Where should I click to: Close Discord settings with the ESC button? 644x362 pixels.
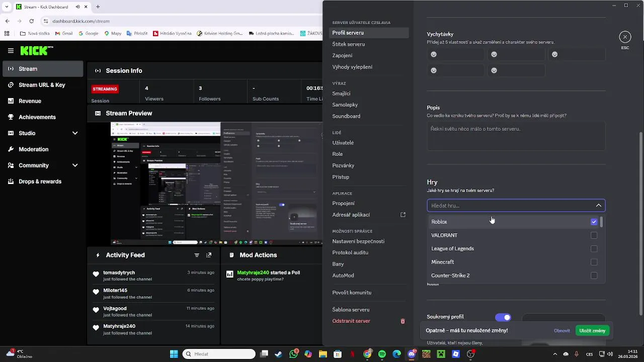point(625,37)
